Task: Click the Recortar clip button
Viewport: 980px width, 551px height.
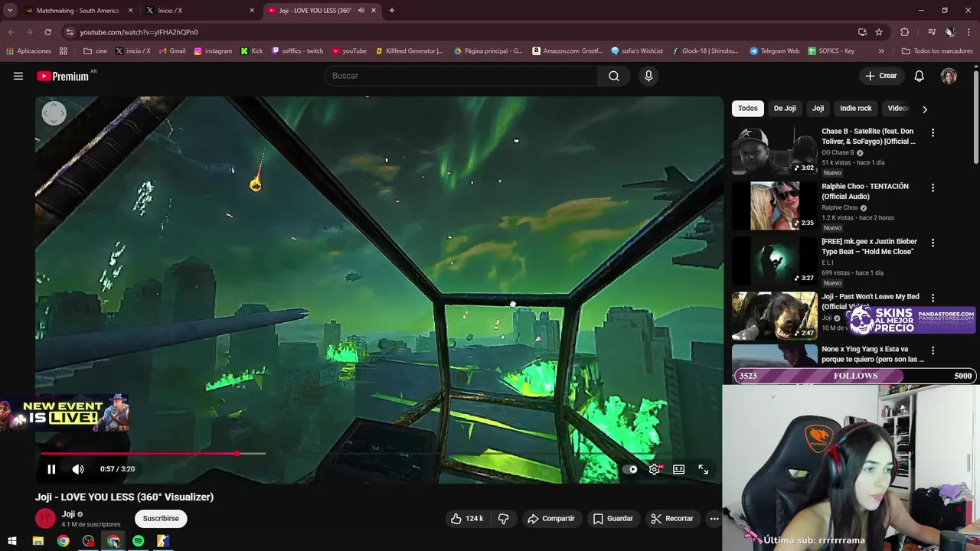Action: click(672, 518)
